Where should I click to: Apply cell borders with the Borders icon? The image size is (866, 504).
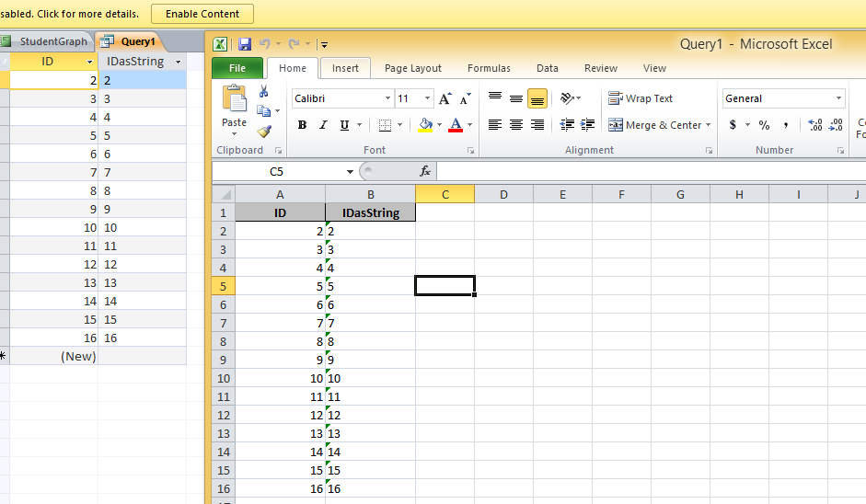pos(385,125)
